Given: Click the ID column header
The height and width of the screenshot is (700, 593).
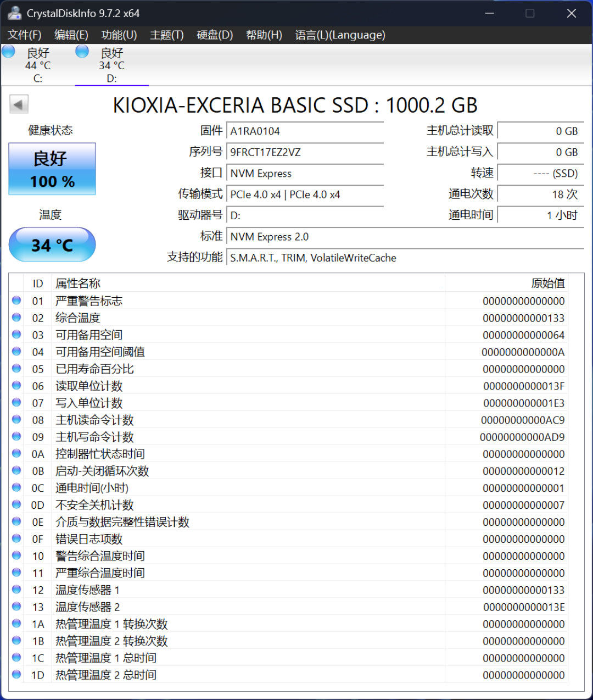Looking at the screenshot, I should [x=38, y=284].
